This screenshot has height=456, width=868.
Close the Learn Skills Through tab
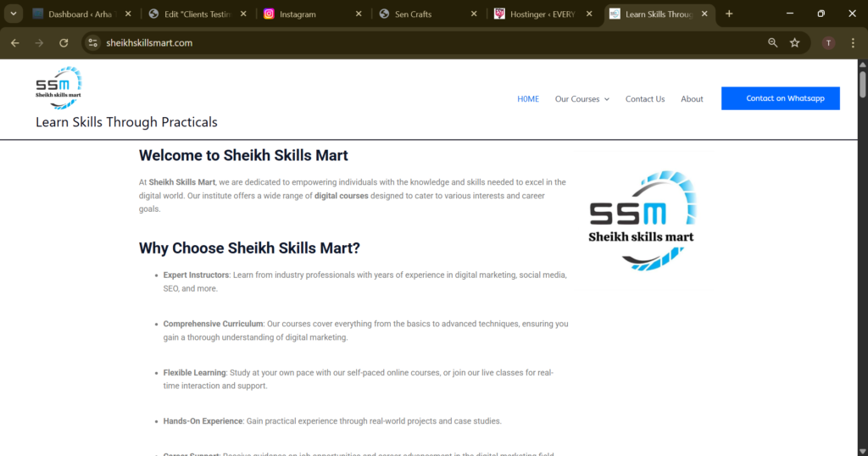click(x=704, y=14)
